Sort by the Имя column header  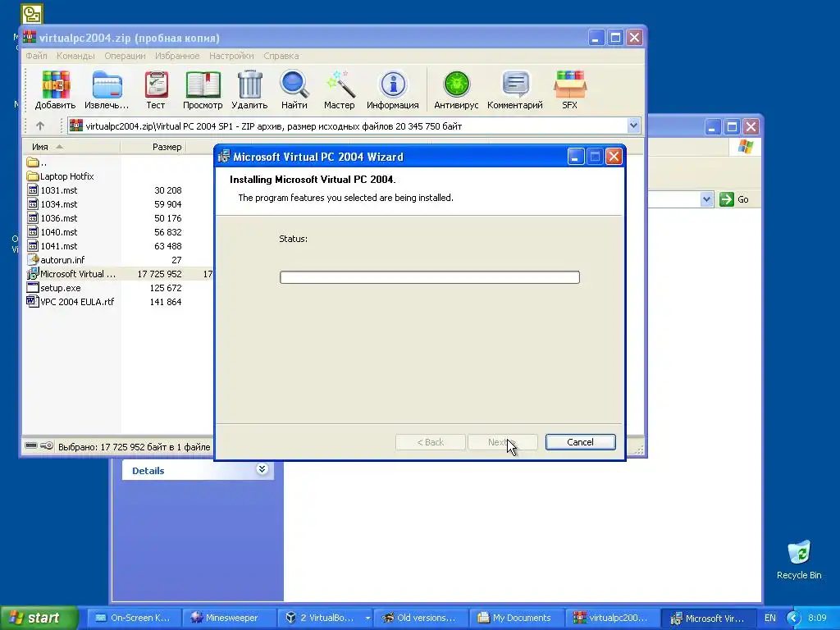(x=71, y=147)
